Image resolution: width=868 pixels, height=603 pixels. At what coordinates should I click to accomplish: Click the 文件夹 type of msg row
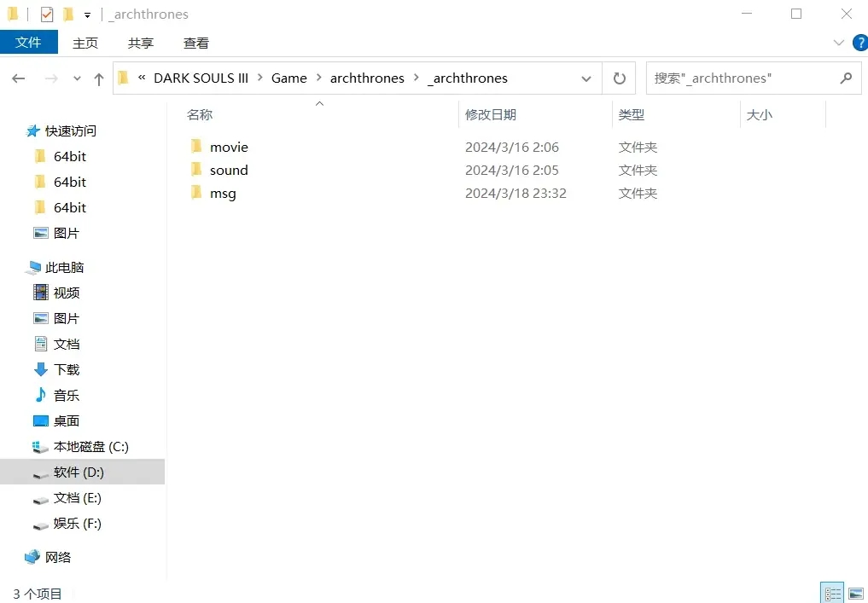tap(638, 194)
